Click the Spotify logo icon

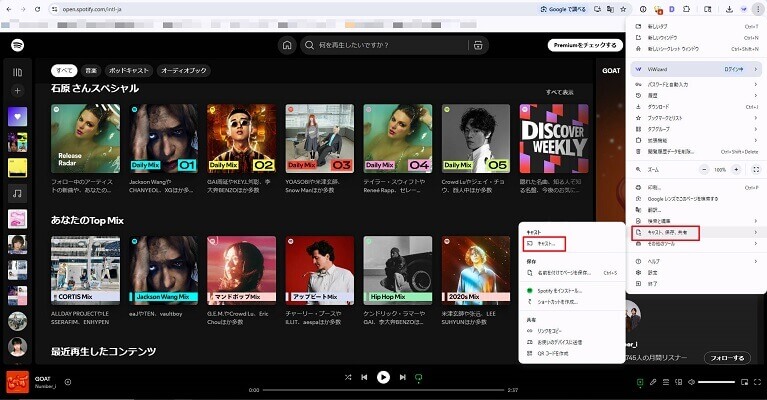point(18,45)
